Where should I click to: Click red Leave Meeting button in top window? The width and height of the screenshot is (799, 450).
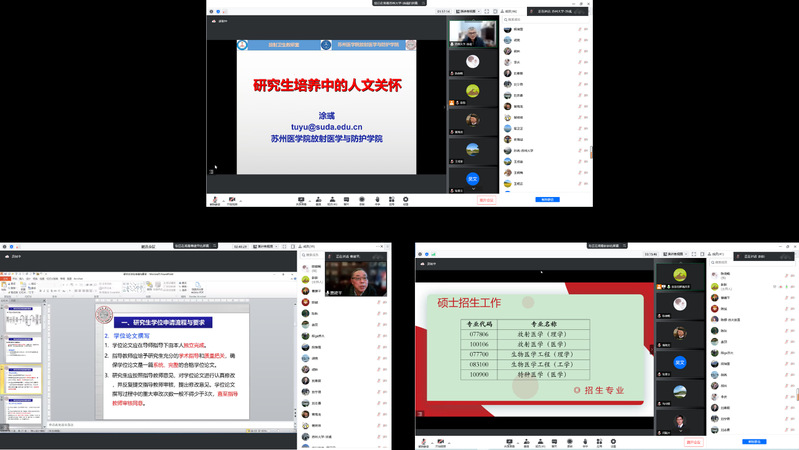pyautogui.click(x=487, y=200)
